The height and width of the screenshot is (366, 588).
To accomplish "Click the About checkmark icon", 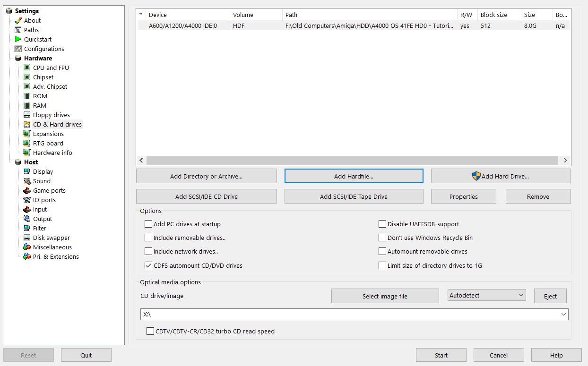I will (18, 20).
